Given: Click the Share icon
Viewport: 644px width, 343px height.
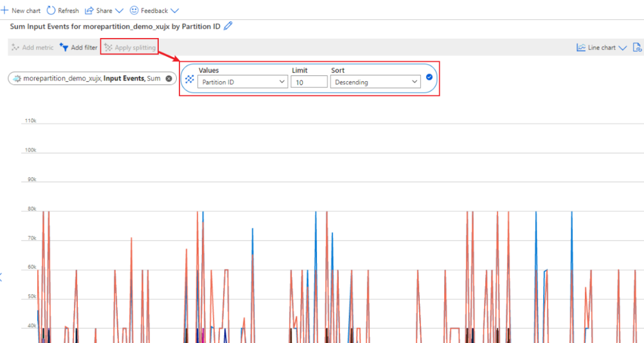Looking at the screenshot, I should (x=89, y=11).
